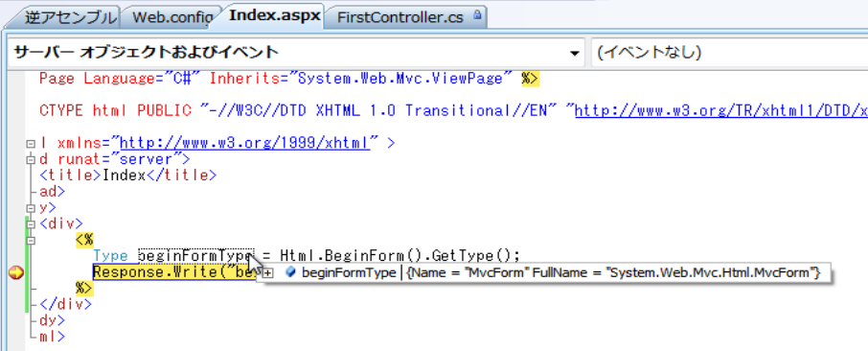The height and width of the screenshot is (351, 868).
Task: Select the Index.aspx tab
Action: (275, 15)
